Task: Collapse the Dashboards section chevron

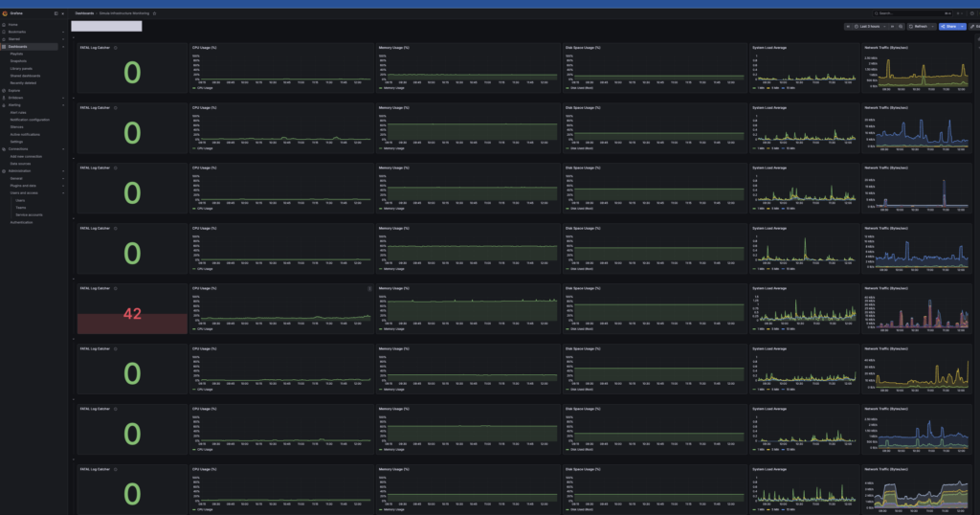Action: pyautogui.click(x=63, y=46)
